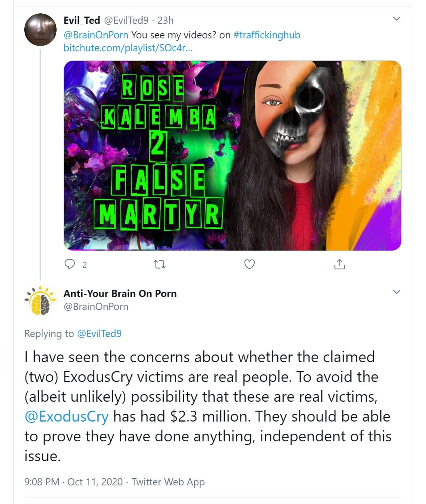Viewport: 426px width, 504px height.
Task: Expand the BrainOnPorn tweet options chevron
Action: coord(396,292)
